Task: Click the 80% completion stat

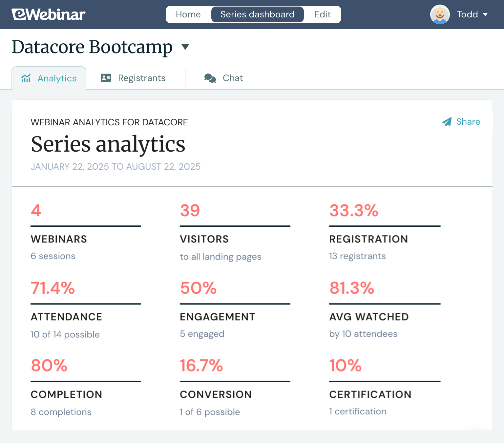Action: coord(49,366)
